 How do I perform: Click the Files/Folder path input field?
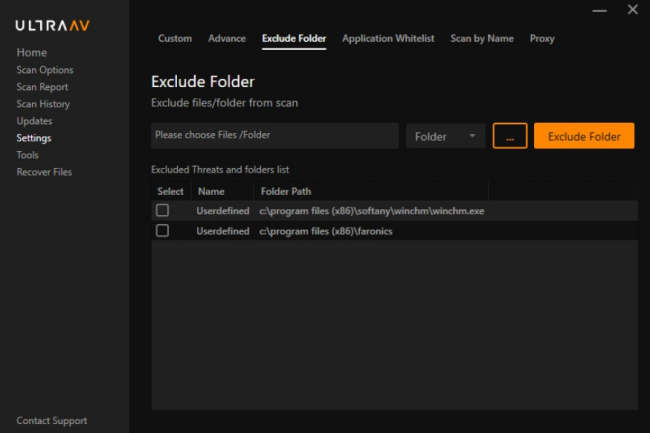point(275,135)
